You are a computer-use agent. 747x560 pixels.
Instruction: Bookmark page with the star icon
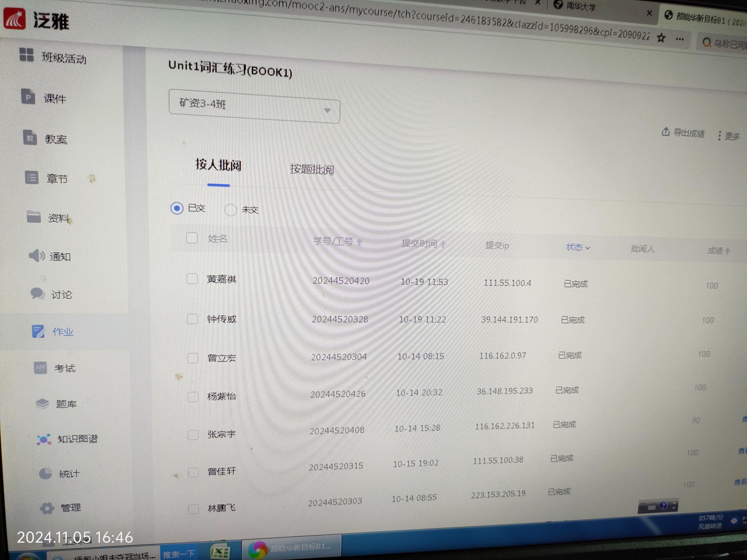coord(661,38)
